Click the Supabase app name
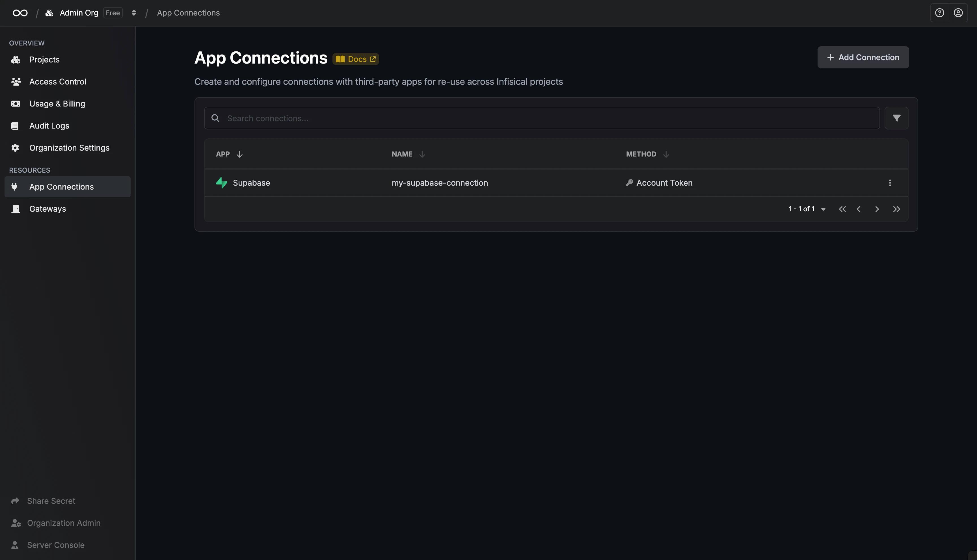977x560 pixels. 251,183
